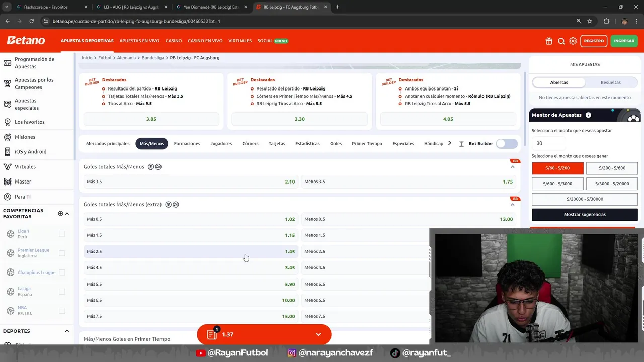Select S/200 - S/600 winnings range

(612, 168)
